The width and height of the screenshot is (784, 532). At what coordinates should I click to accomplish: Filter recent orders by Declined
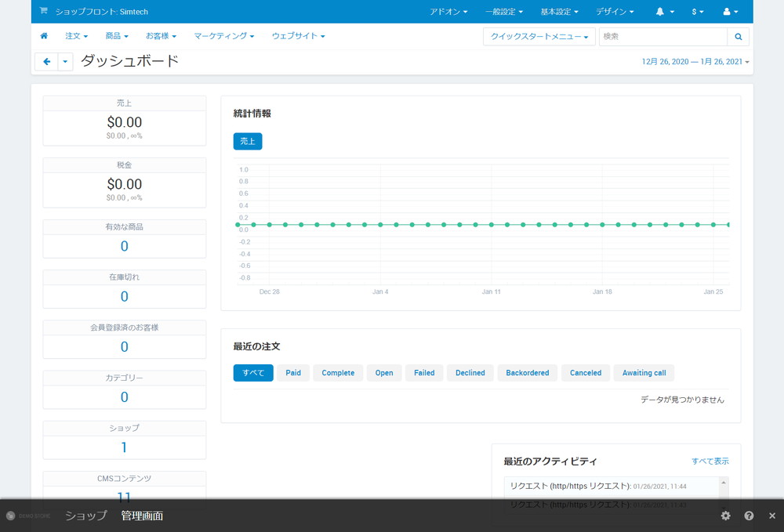coord(470,373)
